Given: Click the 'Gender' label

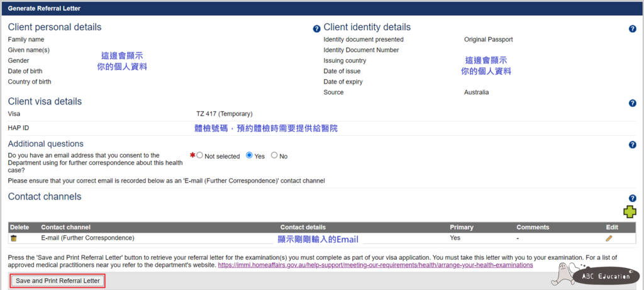Looking at the screenshot, I should 18,60.
